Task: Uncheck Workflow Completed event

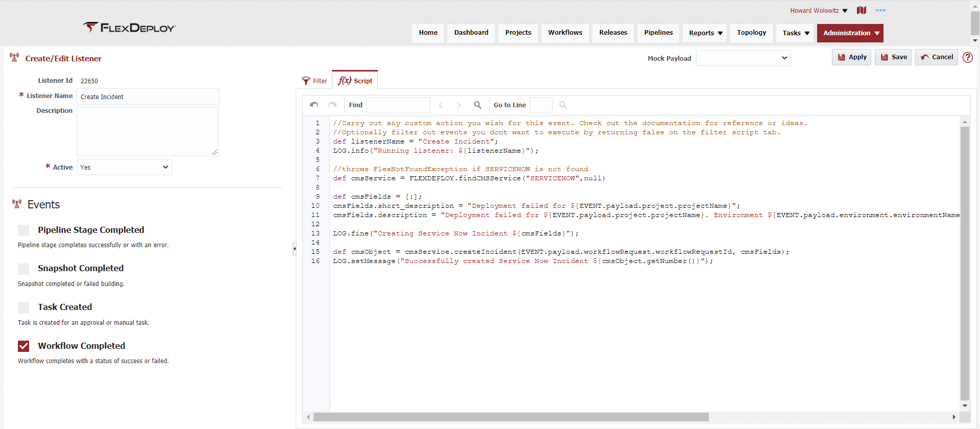Action: [23, 346]
